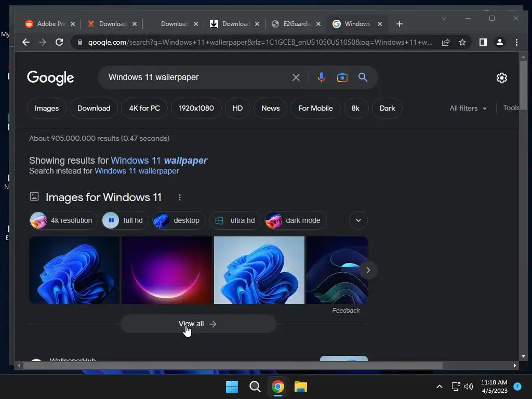Filter images by desktop

point(179,220)
